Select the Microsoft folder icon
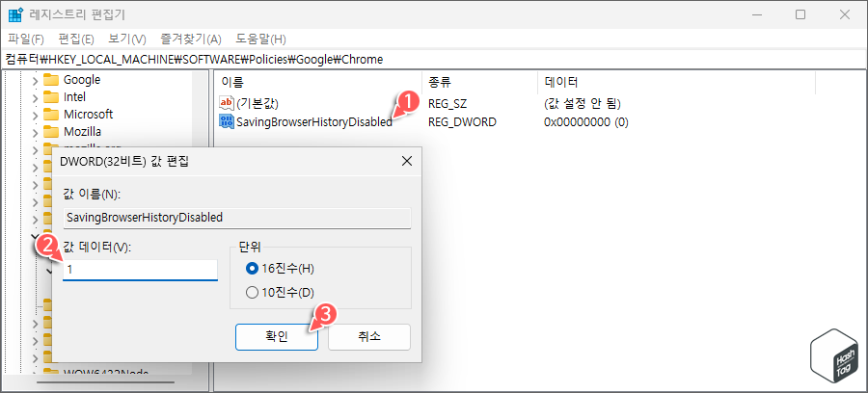This screenshot has width=868, height=393. (51, 115)
